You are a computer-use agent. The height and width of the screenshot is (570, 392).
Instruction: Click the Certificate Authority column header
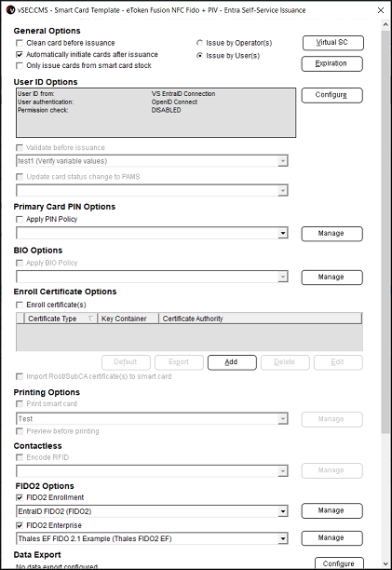coord(261,319)
